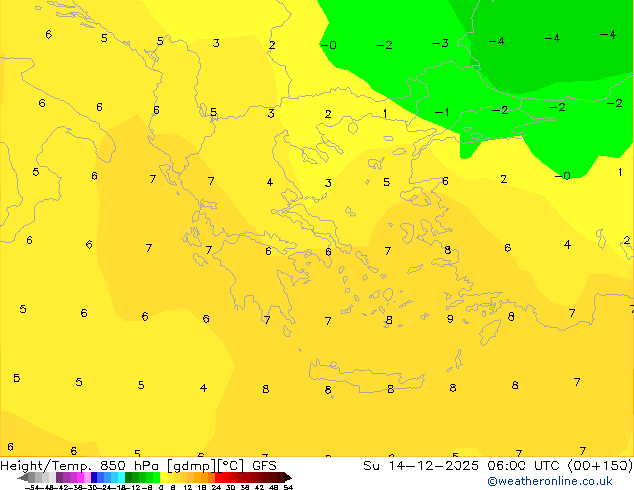The image size is (634, 490).
Task: Click the cyan legend swatch above -18
Action: (x=121, y=477)
